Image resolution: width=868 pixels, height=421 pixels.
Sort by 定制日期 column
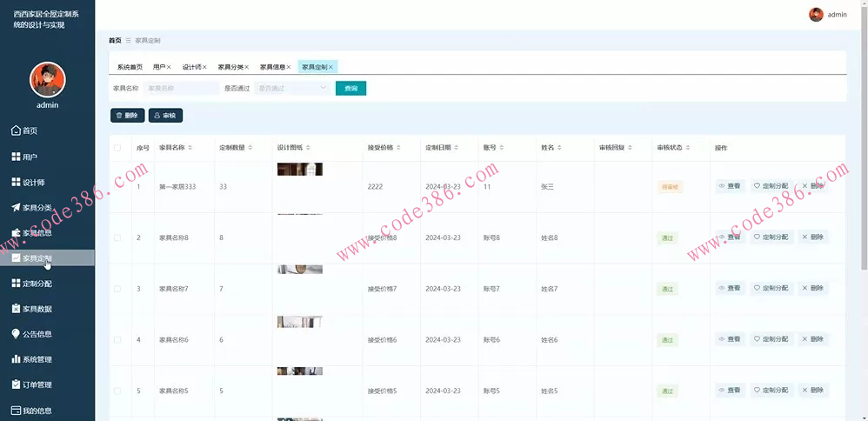[456, 148]
